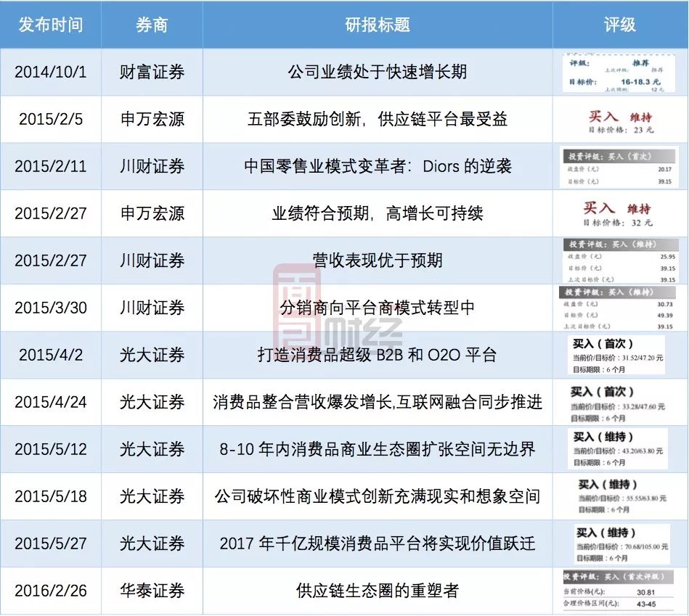Select the 2014/10/1 date cell

(51, 72)
